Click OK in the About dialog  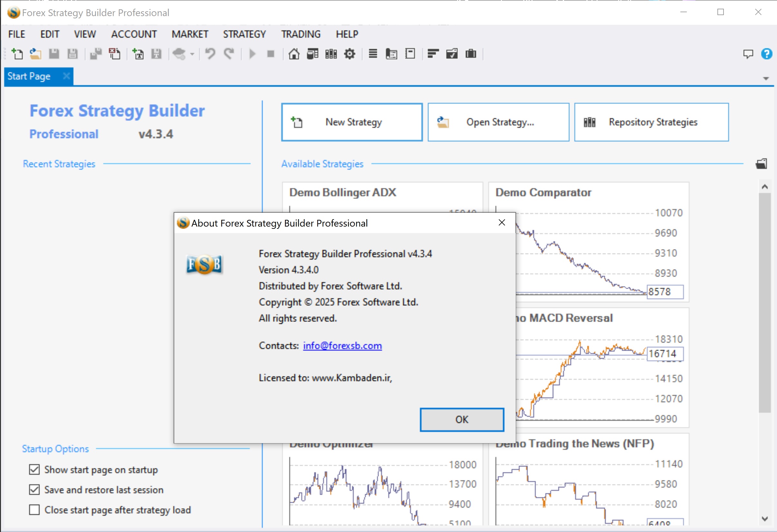point(462,419)
